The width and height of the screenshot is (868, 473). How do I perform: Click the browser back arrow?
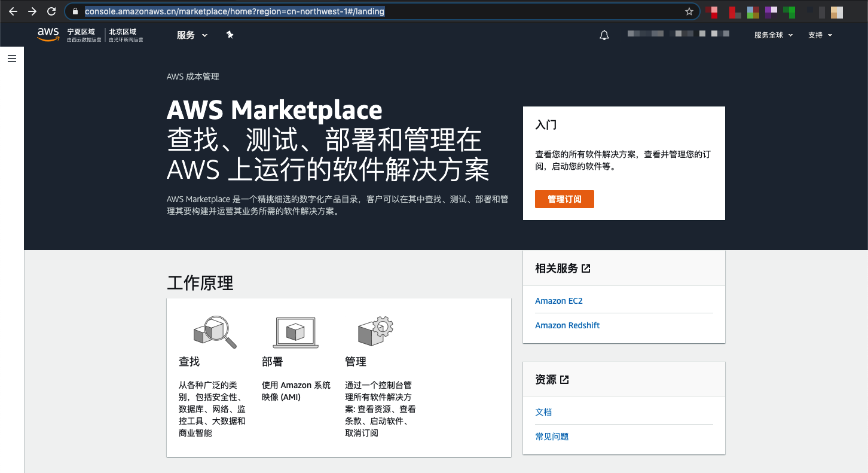pos(13,11)
